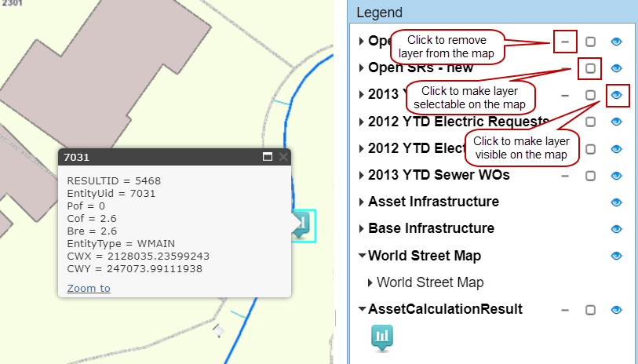Close the 7031 popup

283,157
